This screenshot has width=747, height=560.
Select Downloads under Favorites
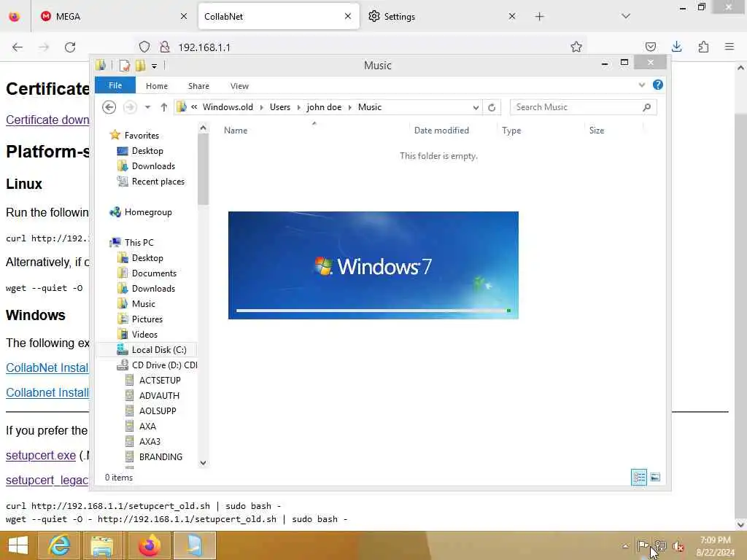click(x=153, y=166)
